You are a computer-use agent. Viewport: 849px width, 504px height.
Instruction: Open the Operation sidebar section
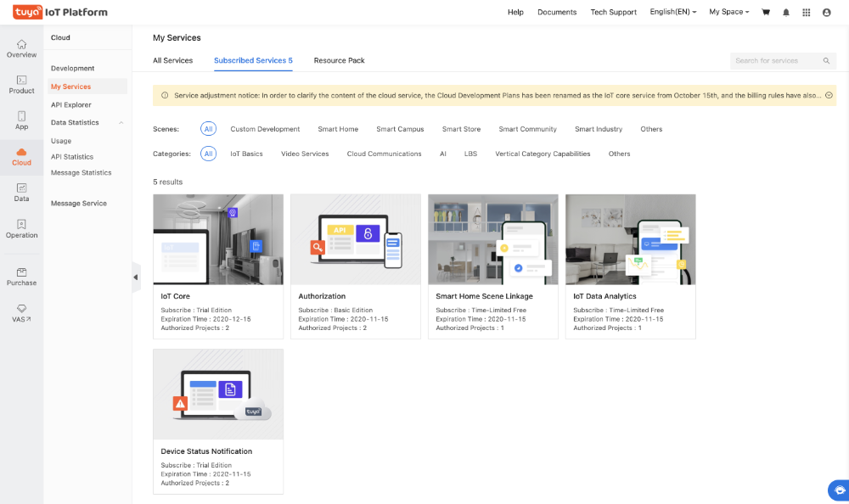(22, 229)
